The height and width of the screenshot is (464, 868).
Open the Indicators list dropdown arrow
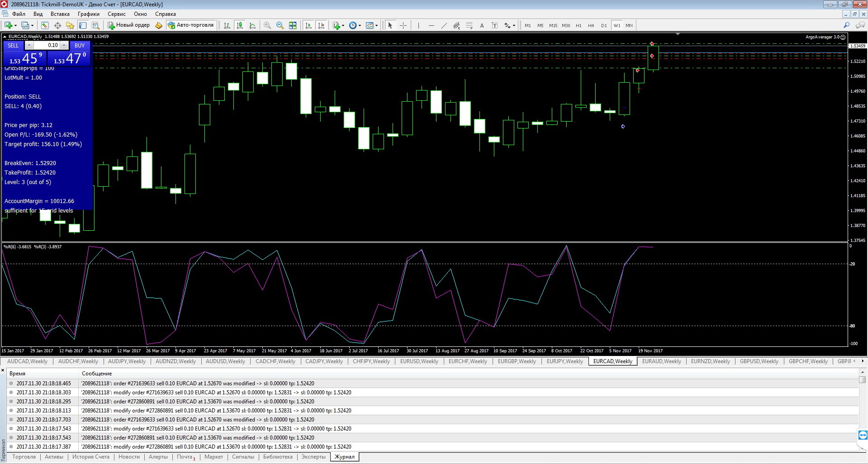pyautogui.click(x=343, y=25)
